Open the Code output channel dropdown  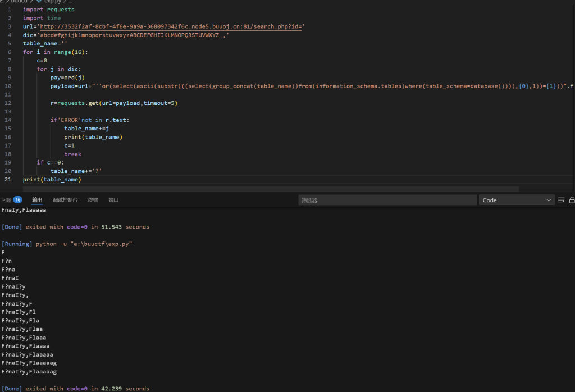(x=517, y=200)
